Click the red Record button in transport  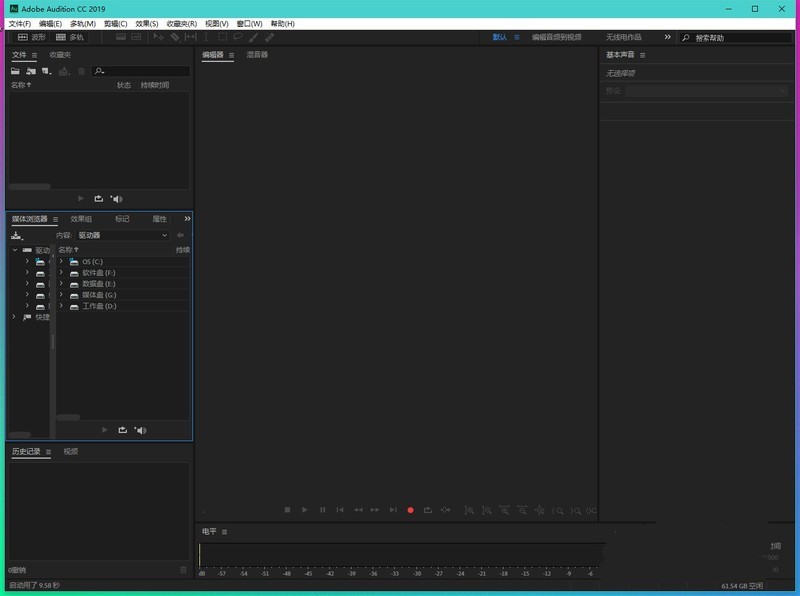[410, 510]
